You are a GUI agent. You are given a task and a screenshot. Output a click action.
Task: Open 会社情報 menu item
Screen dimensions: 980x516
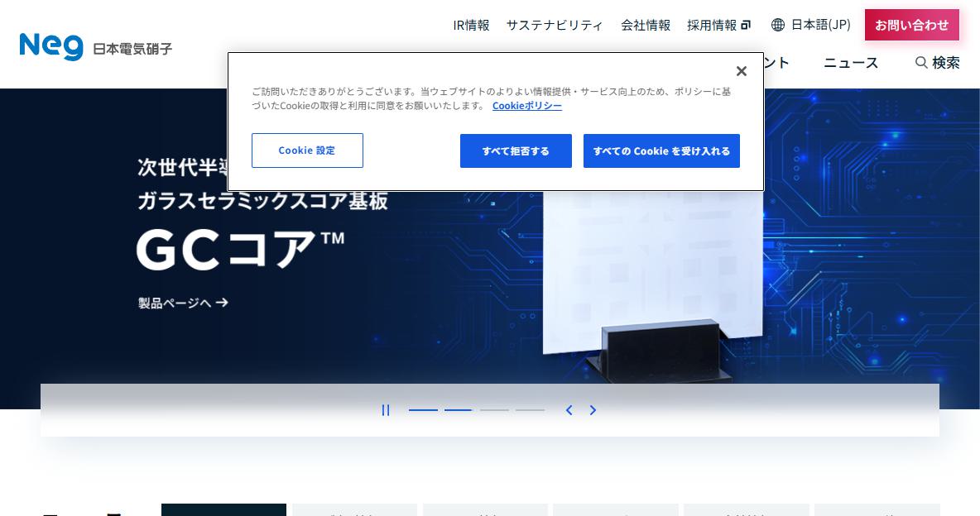click(x=645, y=25)
